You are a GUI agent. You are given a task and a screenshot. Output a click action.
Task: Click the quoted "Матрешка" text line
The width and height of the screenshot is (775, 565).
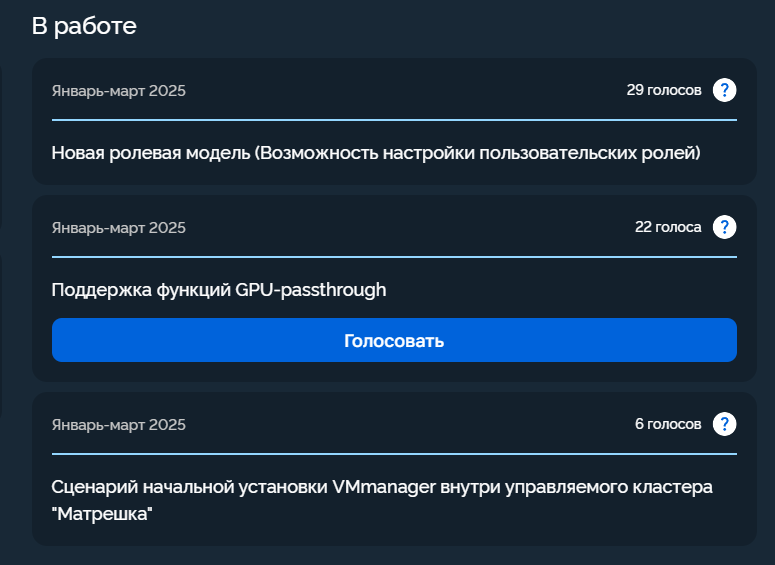(x=102, y=514)
